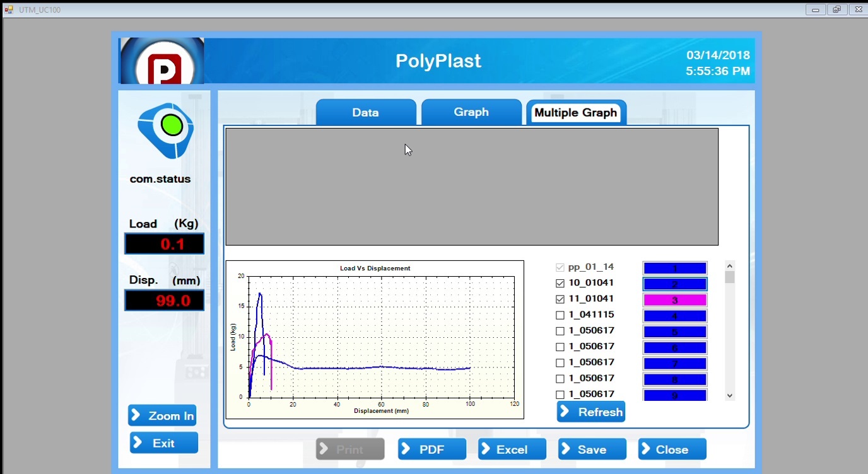
Task: Click the PolyPlast logo icon
Action: (x=161, y=61)
